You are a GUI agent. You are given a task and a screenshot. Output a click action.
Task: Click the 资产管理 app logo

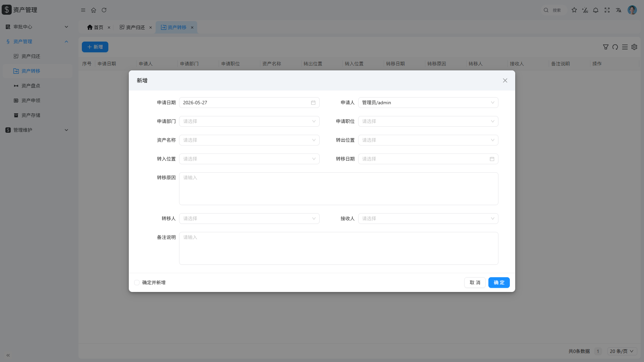[7, 10]
